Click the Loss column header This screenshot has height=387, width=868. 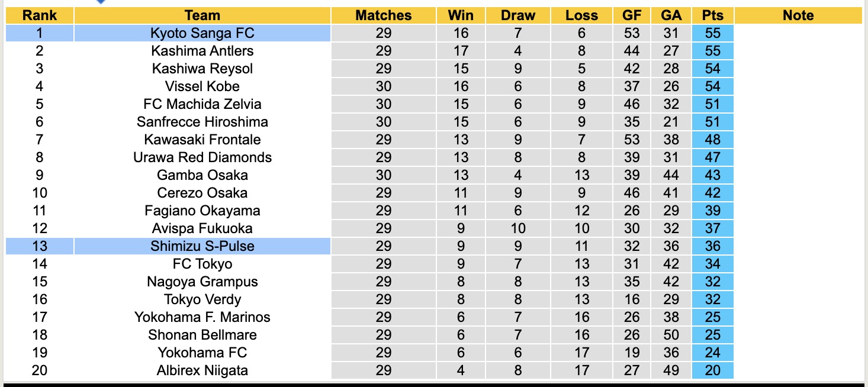point(581,15)
